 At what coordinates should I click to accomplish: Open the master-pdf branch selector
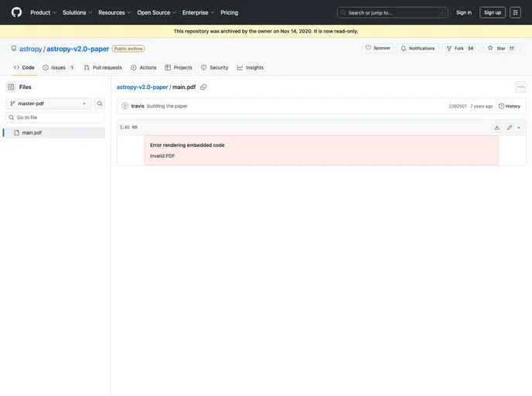pyautogui.click(x=48, y=104)
